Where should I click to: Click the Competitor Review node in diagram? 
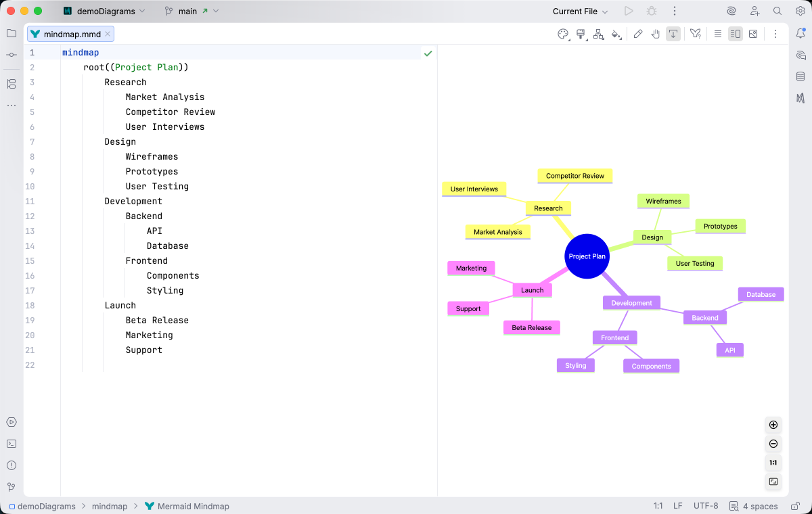point(575,176)
